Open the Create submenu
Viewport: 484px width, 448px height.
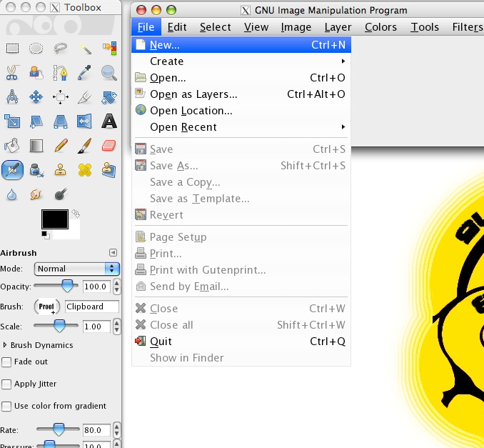pos(241,61)
